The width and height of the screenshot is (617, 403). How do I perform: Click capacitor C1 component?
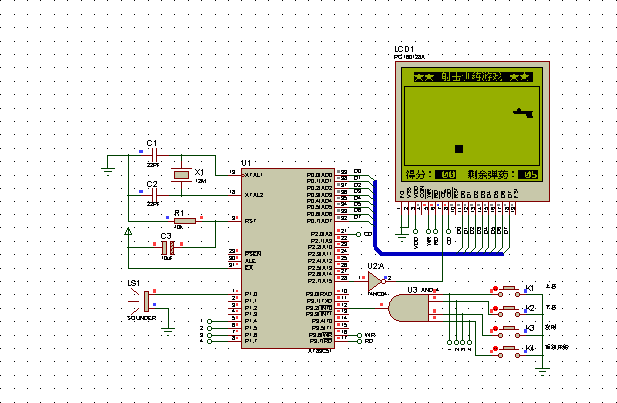153,153
